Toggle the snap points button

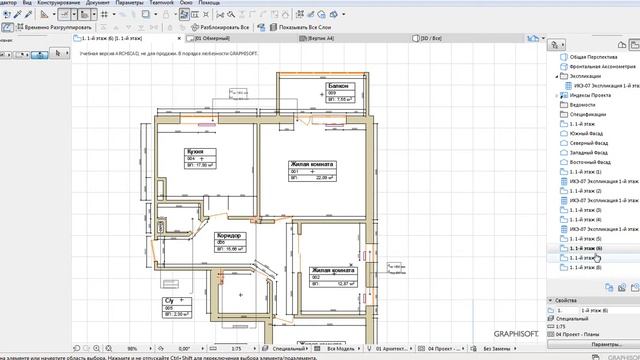coord(84,15)
